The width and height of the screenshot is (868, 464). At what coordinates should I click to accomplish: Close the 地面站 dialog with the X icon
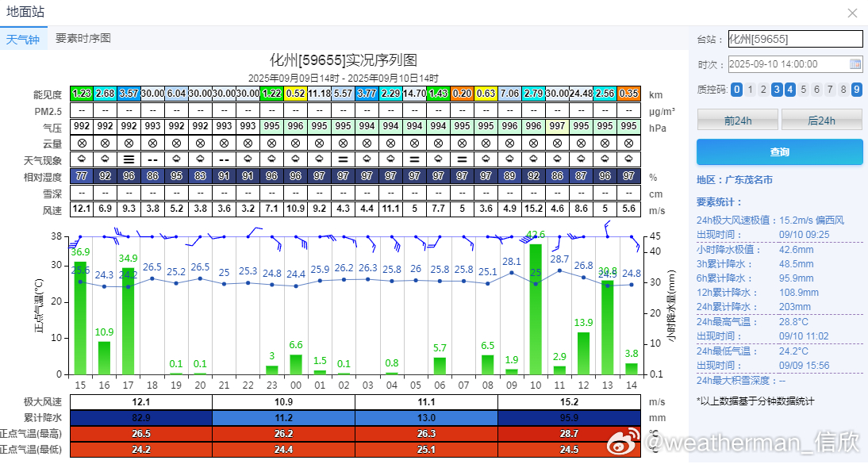pos(852,13)
